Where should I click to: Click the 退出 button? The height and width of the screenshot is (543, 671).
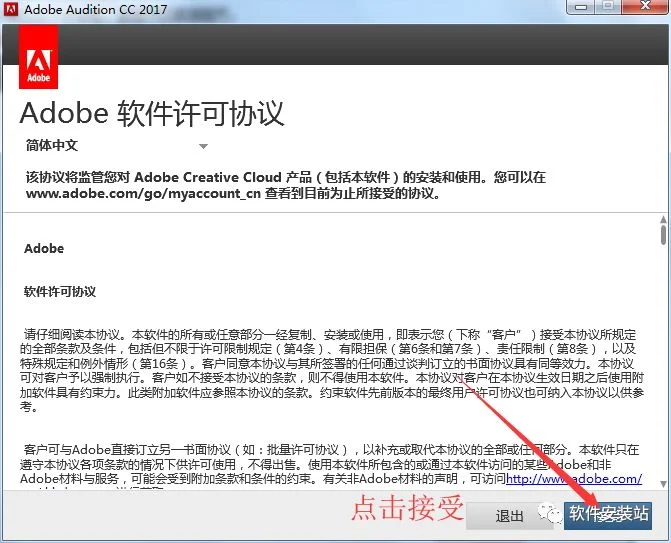click(509, 516)
